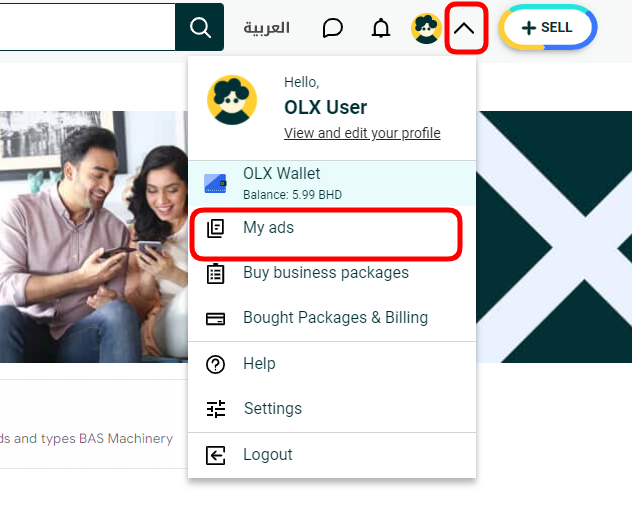Screen dimensions: 632x507
Task: Click the billing card icon
Action: tap(215, 319)
